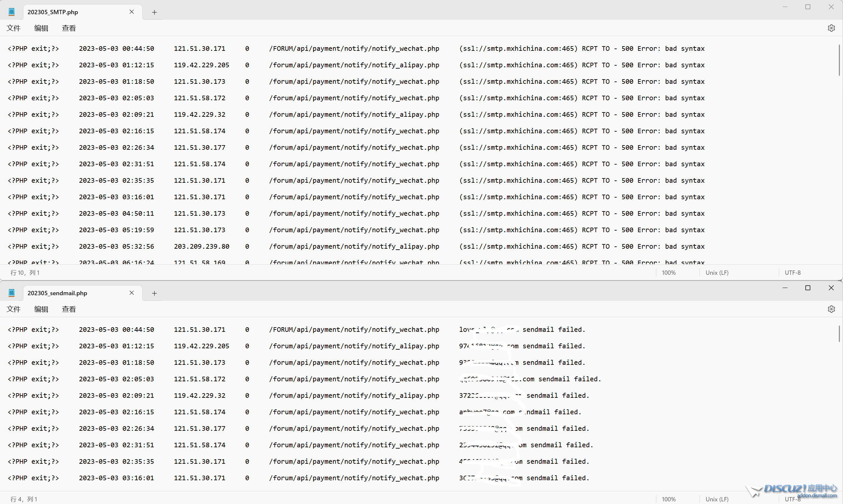The height and width of the screenshot is (504, 843).
Task: Click Notepad app icon in lower window
Action: [x=12, y=293]
